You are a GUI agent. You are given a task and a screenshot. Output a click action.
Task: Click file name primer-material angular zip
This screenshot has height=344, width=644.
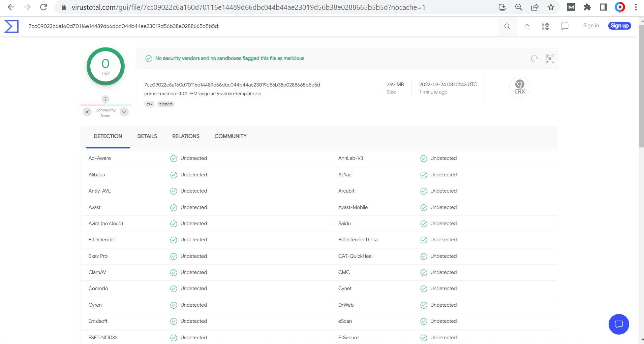click(203, 94)
